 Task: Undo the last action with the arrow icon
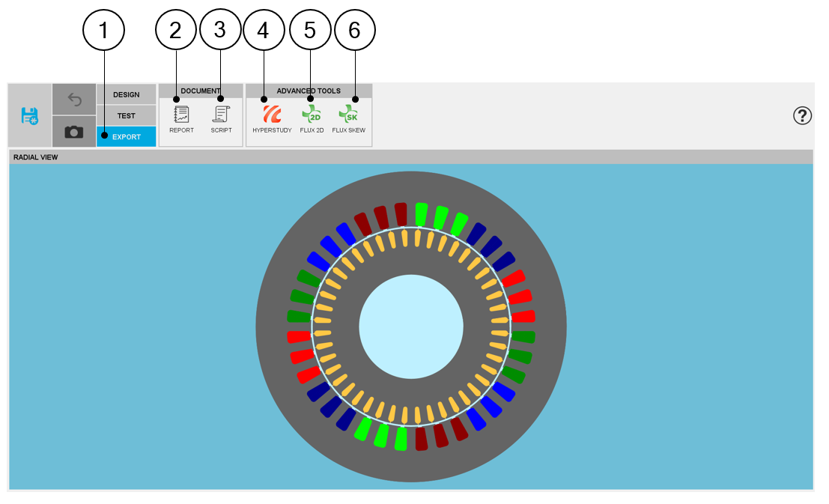pyautogui.click(x=74, y=99)
